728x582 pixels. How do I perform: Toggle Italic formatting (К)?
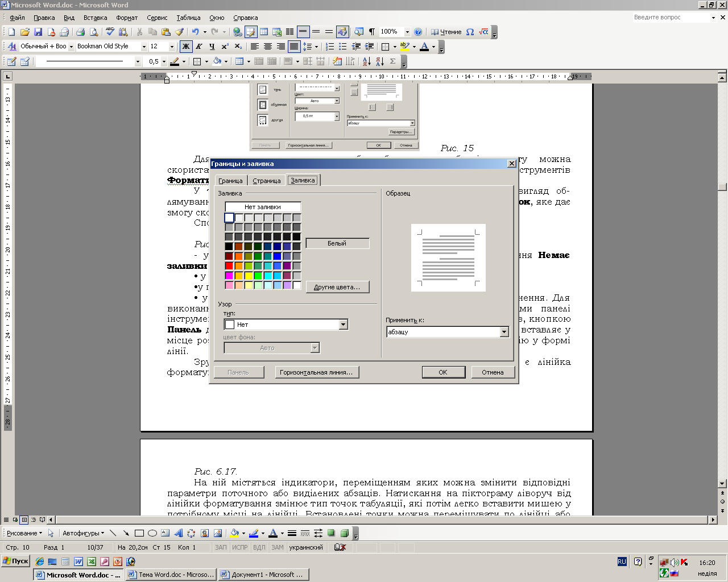(x=199, y=47)
